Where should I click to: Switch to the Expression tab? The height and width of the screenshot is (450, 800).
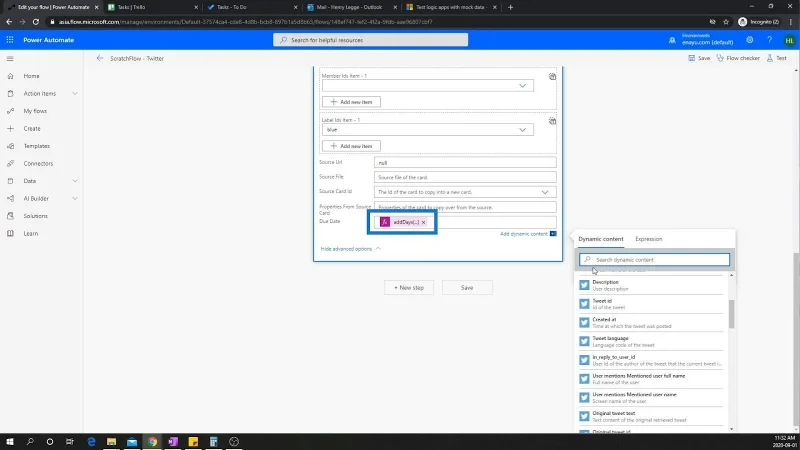pyautogui.click(x=648, y=239)
